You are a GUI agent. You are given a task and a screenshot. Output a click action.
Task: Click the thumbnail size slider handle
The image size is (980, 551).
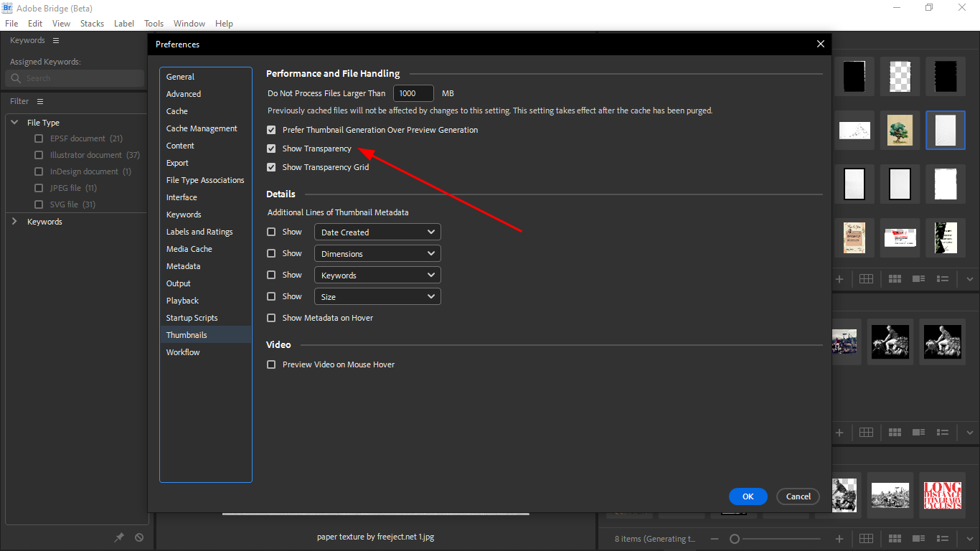[x=735, y=538]
